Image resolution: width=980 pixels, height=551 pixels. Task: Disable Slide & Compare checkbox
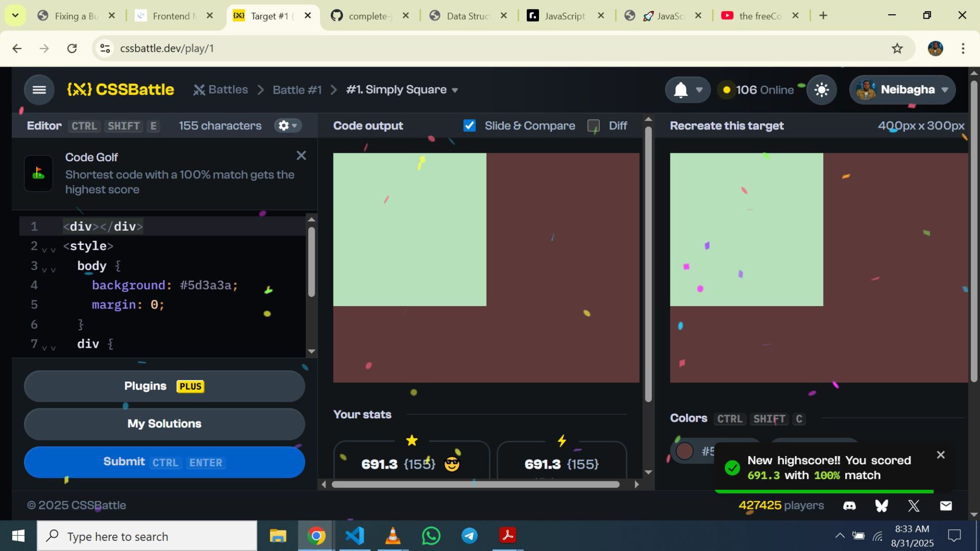(x=469, y=126)
